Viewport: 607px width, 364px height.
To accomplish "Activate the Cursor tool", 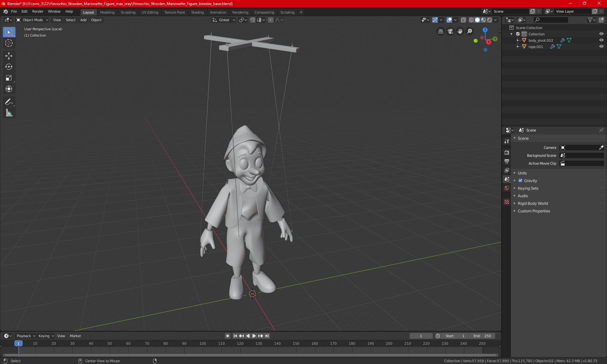I will coord(9,43).
